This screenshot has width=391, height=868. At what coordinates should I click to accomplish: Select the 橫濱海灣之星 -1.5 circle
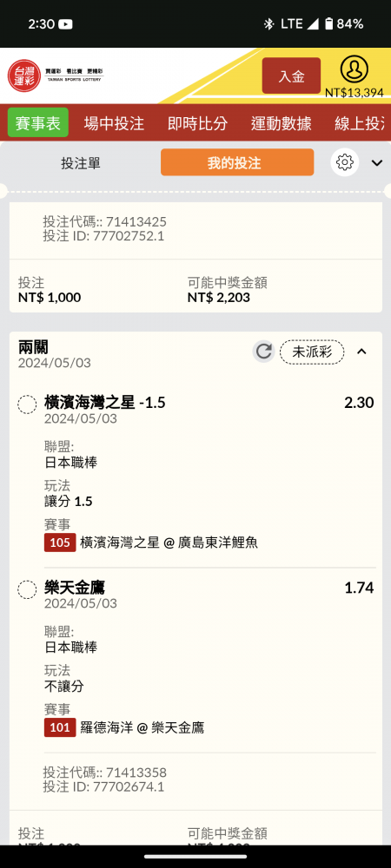click(x=27, y=404)
